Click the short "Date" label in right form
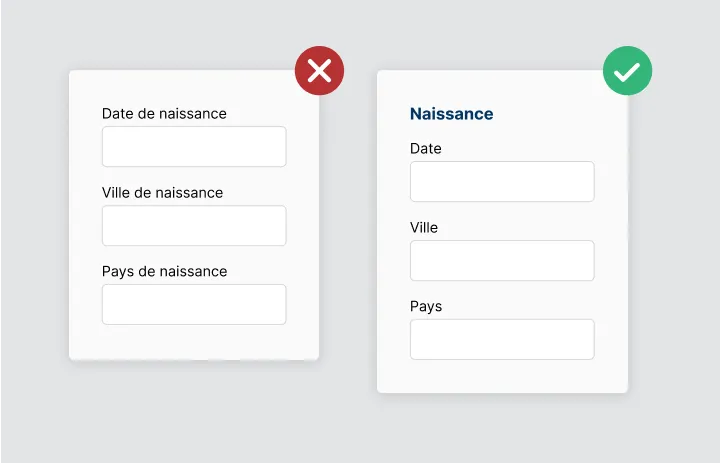This screenshot has width=720, height=463. (425, 149)
